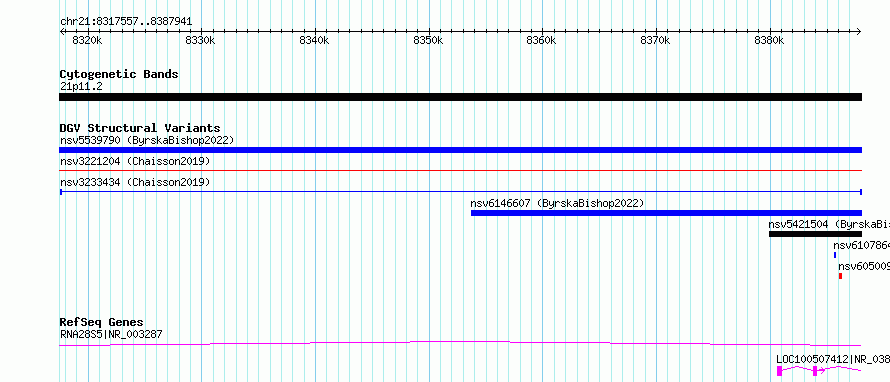Click the 8350k ruler tick label

428,41
